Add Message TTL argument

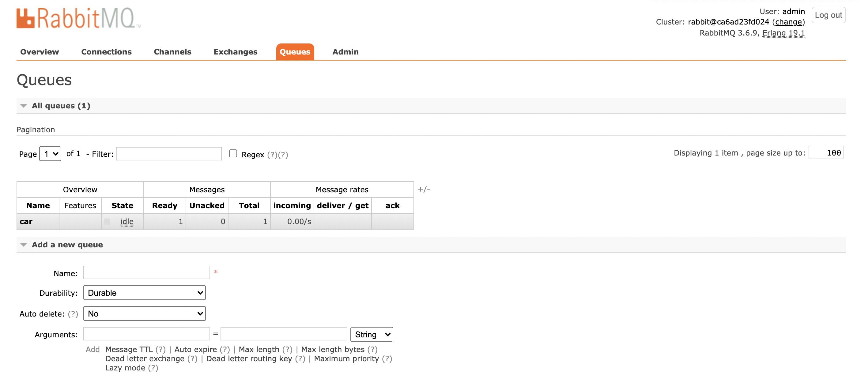pos(129,349)
